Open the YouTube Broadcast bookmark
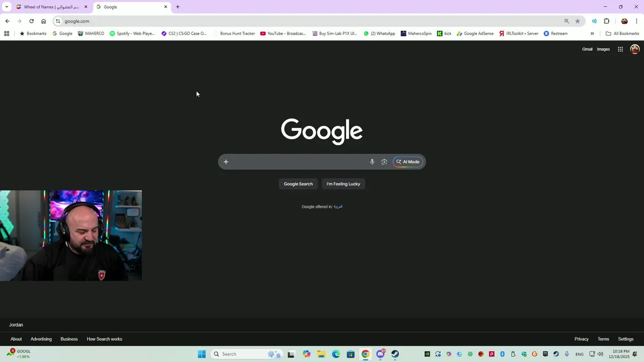 [x=283, y=34]
